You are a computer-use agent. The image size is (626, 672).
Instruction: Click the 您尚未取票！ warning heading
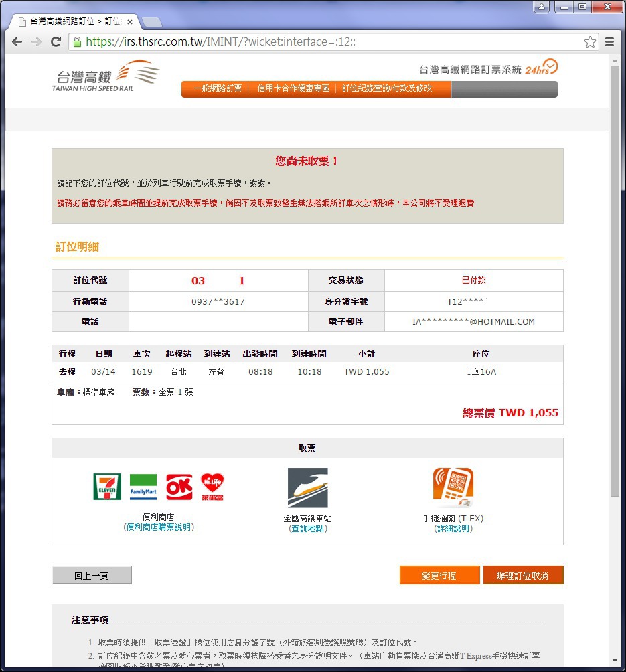[307, 161]
